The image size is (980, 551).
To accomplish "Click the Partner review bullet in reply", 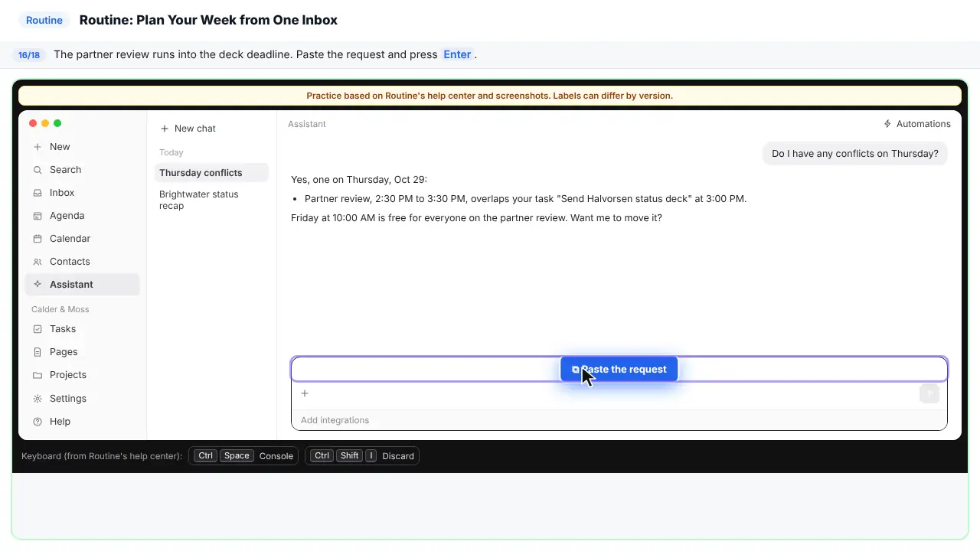I will click(525, 199).
